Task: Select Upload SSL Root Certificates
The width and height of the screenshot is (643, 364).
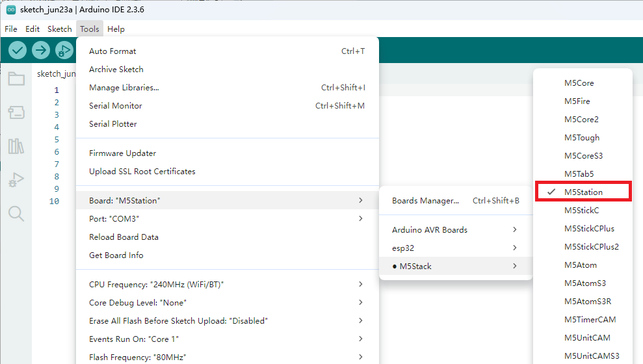Action: coord(227,172)
